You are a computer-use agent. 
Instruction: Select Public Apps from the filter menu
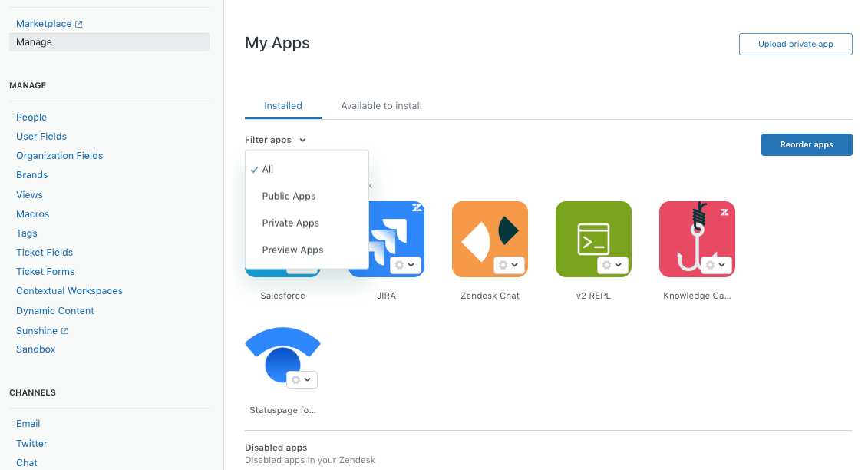point(289,196)
